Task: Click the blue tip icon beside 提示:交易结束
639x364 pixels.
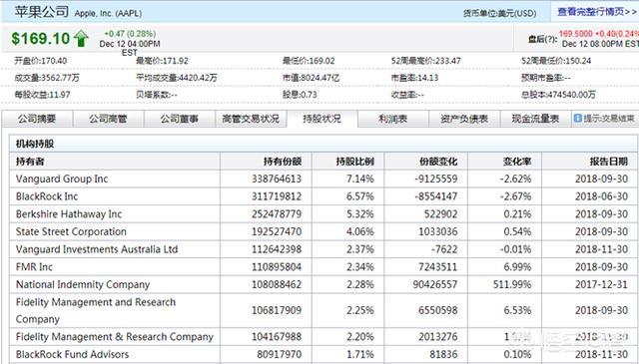Action: [x=577, y=119]
